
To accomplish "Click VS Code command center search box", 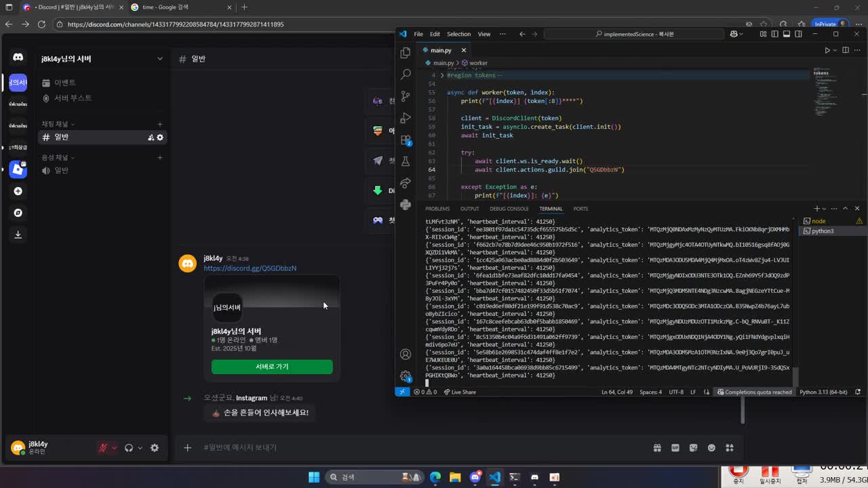I will coord(634,34).
